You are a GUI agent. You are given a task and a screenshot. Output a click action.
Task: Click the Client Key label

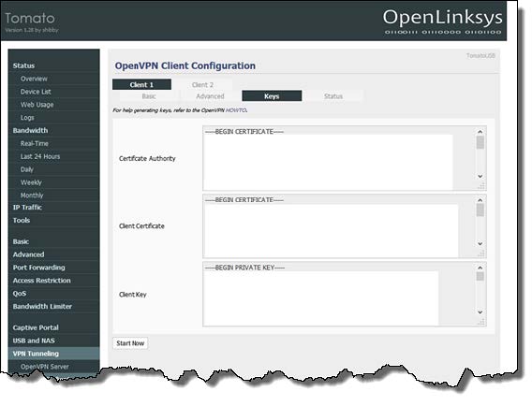(133, 295)
